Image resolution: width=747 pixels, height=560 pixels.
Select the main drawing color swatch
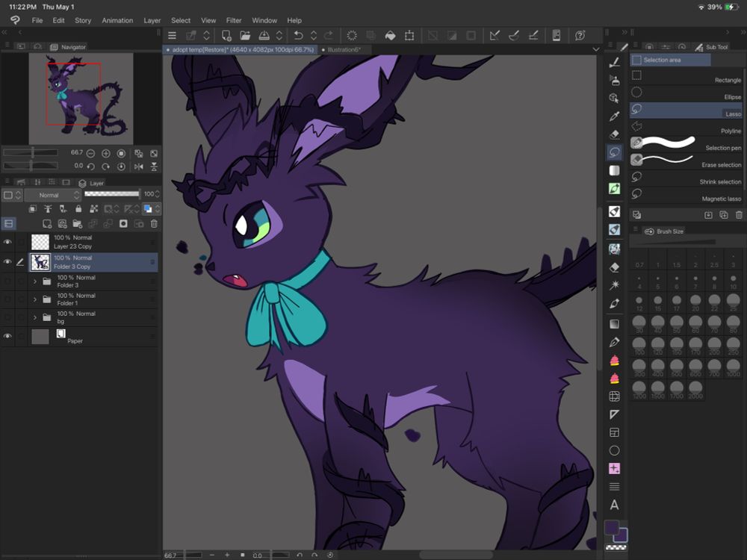612,528
